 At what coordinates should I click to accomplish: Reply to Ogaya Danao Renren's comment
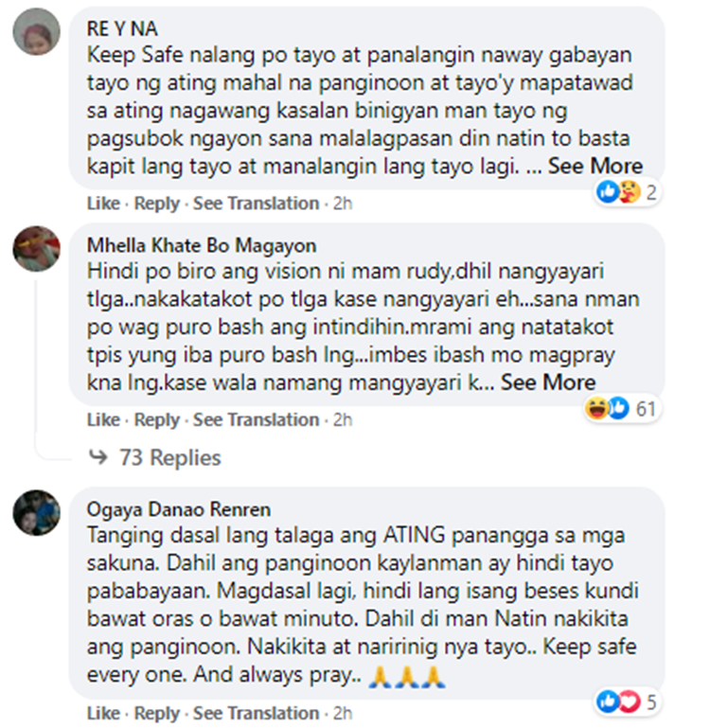pyautogui.click(x=157, y=713)
